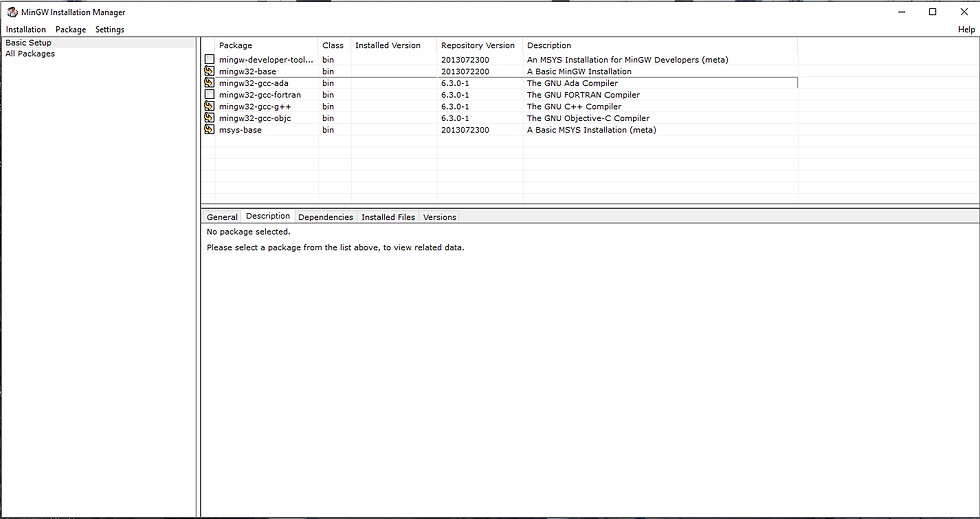Click the MinGW app icon in title bar
Screen dimensions: 980x519
pos(12,12)
